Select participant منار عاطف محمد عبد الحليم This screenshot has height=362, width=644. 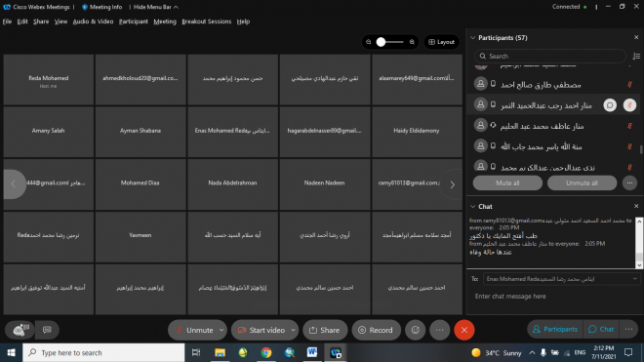[553, 126]
